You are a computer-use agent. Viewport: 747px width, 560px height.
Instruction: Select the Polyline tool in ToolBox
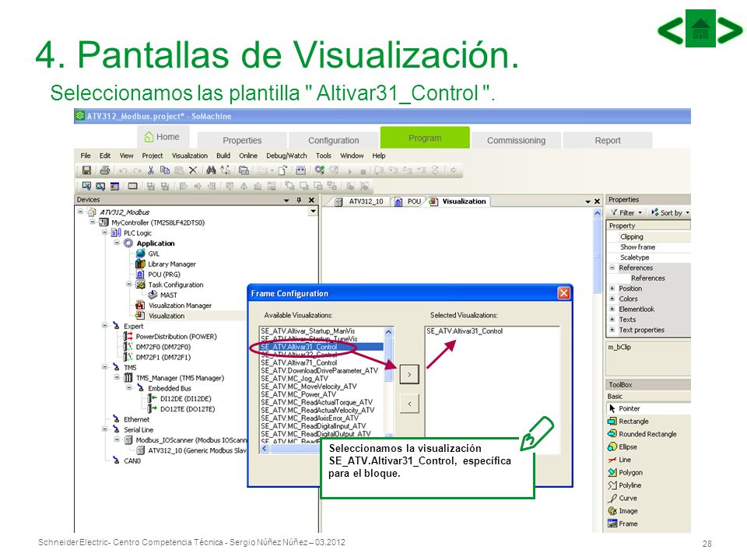625,485
